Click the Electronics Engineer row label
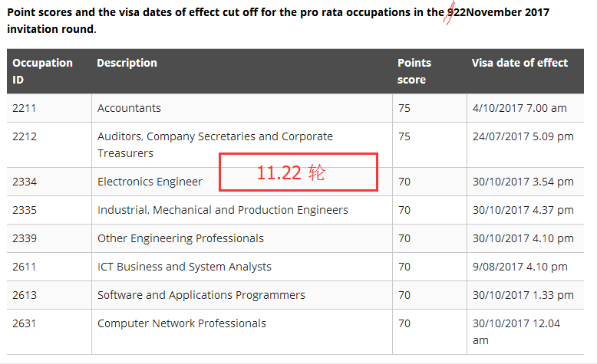 point(150,182)
